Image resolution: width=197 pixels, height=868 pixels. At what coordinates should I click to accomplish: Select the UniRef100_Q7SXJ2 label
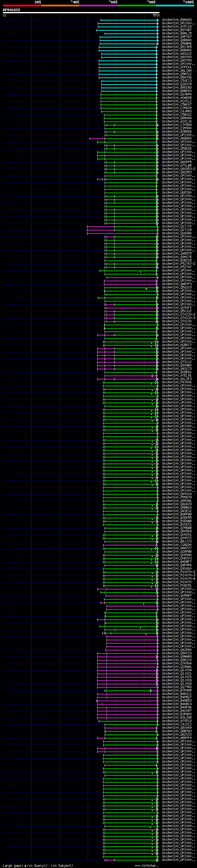(177, 362)
